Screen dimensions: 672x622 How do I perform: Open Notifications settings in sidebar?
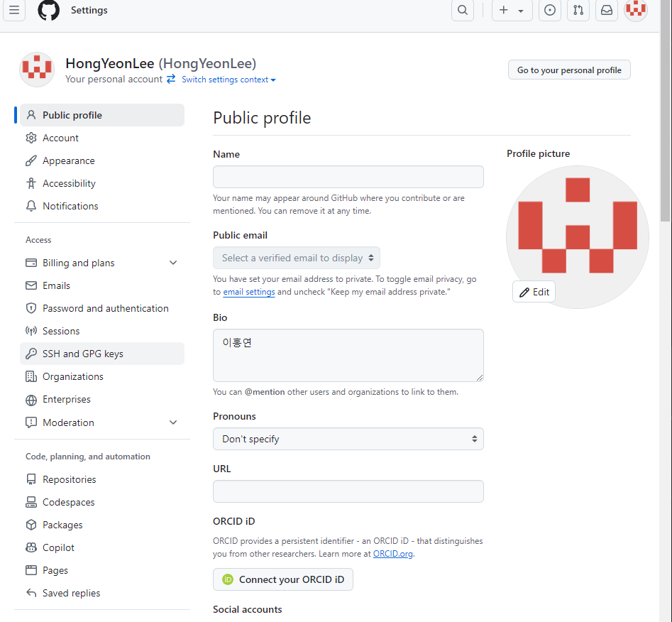click(x=102, y=206)
